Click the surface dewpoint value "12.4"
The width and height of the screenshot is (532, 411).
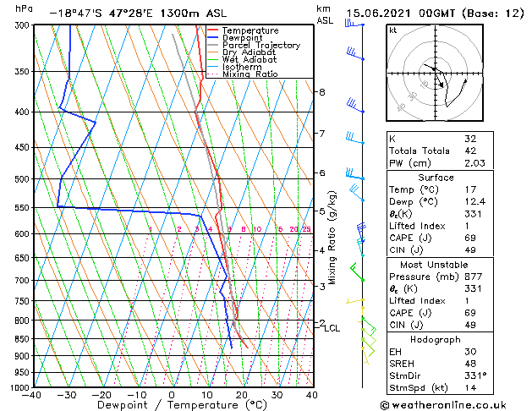(475, 202)
